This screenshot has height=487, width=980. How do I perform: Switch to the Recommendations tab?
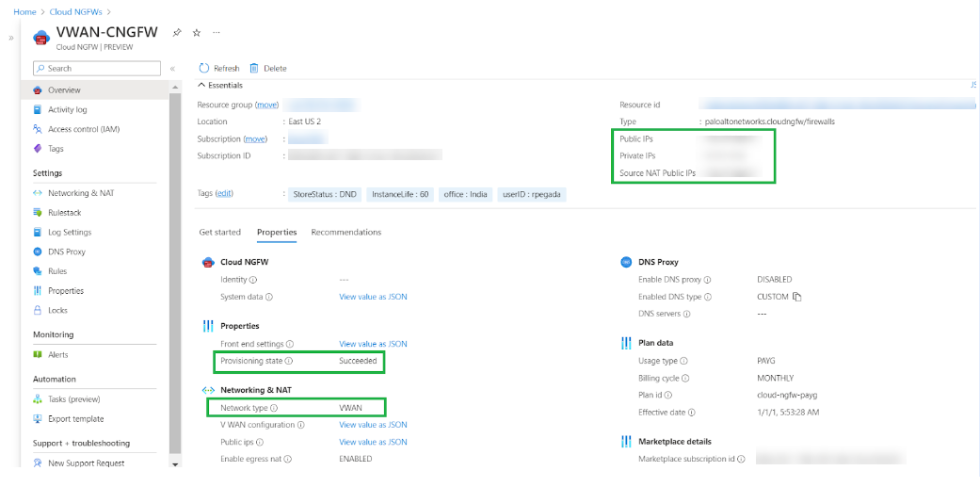click(x=346, y=232)
